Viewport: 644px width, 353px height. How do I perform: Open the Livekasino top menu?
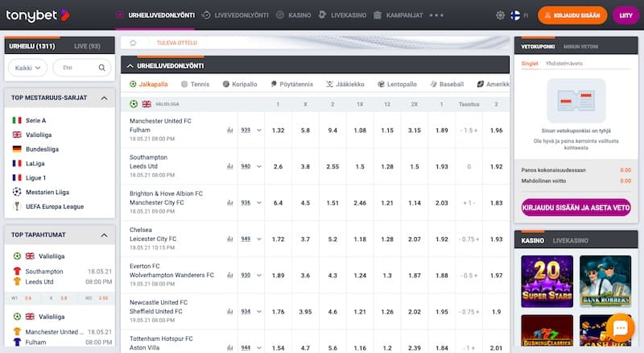343,15
